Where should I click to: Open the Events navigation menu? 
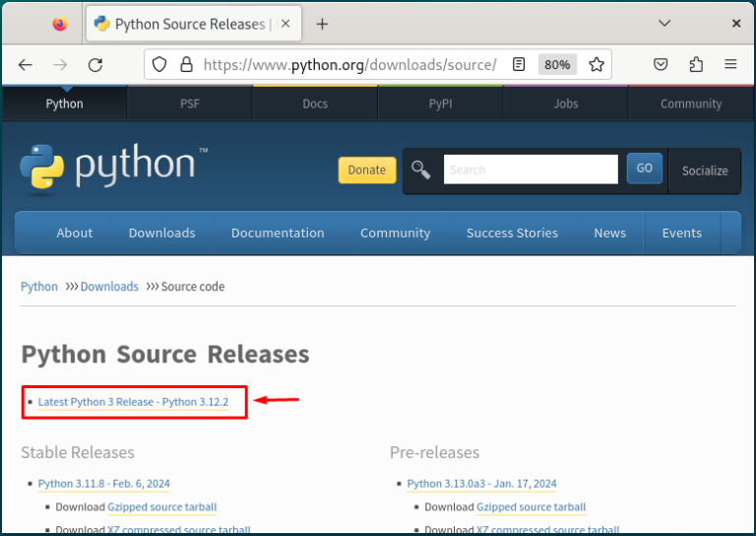tap(682, 234)
